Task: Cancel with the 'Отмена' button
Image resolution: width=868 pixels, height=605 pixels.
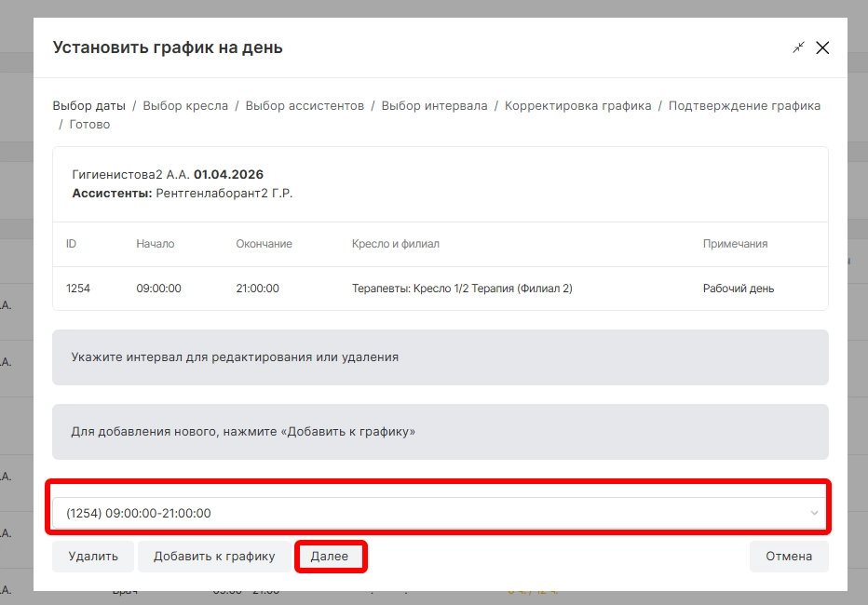Action: click(789, 557)
